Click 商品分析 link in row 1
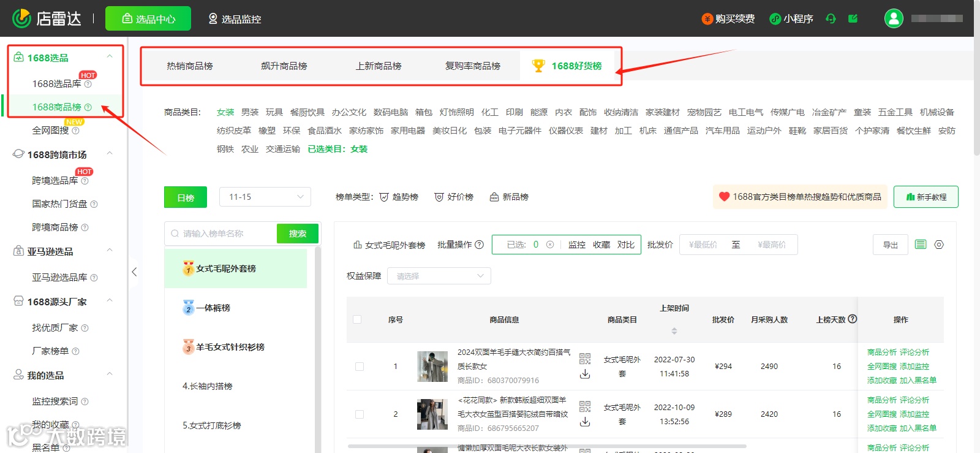The height and width of the screenshot is (453, 980). tap(882, 352)
